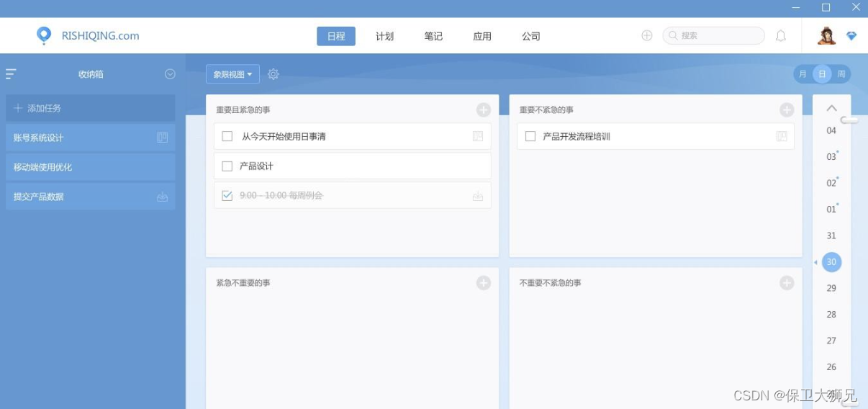Click icon on 账号系统设计 row
The height and width of the screenshot is (409, 868).
point(163,138)
